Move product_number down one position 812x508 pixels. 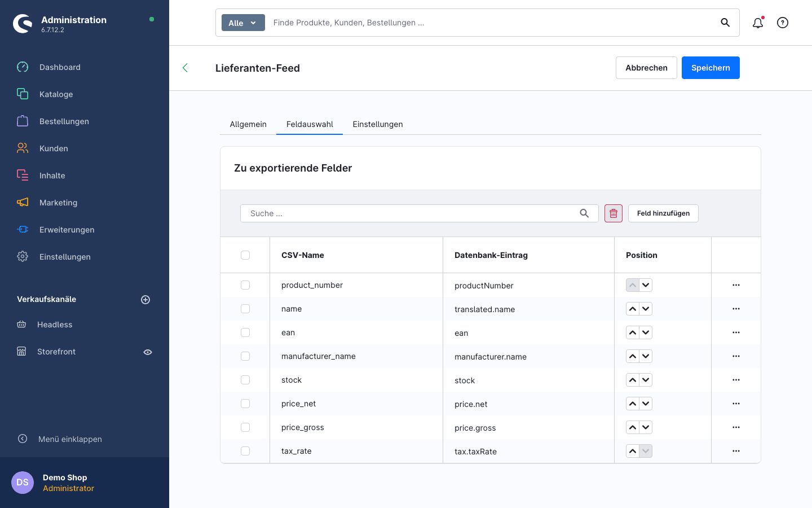point(646,285)
